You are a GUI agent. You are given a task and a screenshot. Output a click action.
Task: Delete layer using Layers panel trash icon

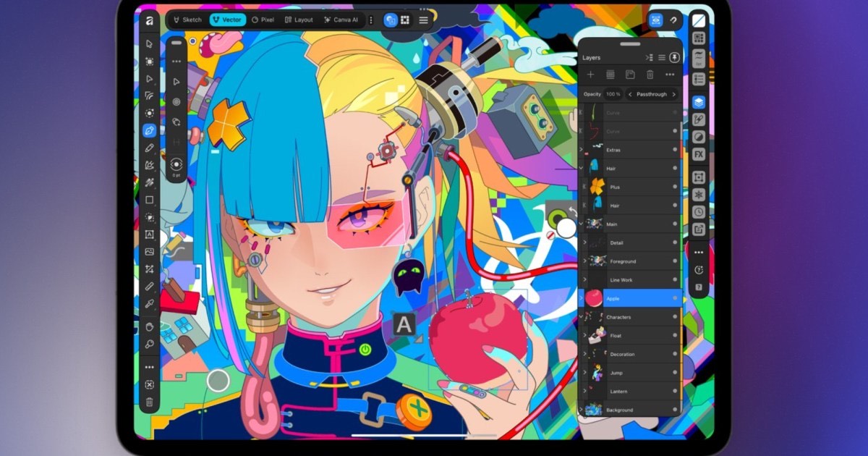650,75
